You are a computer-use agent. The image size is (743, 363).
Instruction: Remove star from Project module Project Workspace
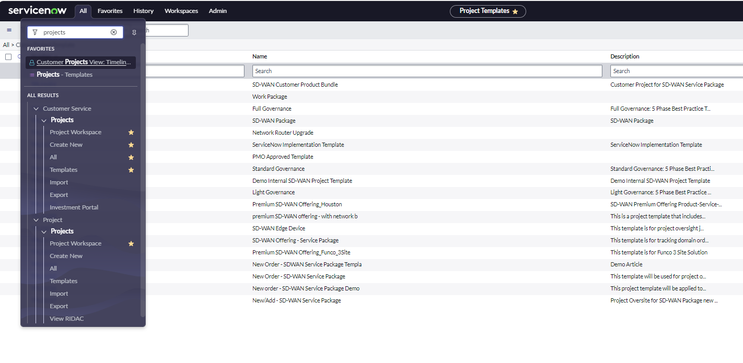131,244
